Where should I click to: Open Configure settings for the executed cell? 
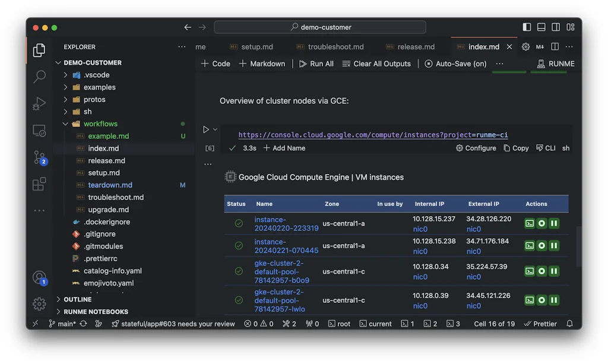coord(475,148)
